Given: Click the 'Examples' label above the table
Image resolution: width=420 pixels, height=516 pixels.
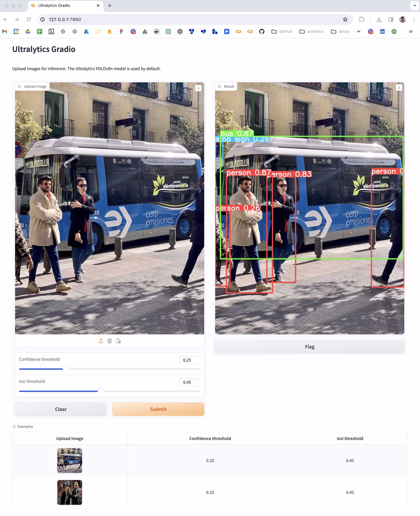Looking at the screenshot, I should click(23, 427).
